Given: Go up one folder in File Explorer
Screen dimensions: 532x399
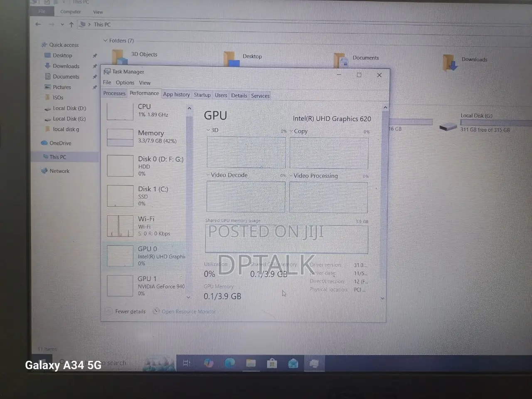Looking at the screenshot, I should point(71,25).
